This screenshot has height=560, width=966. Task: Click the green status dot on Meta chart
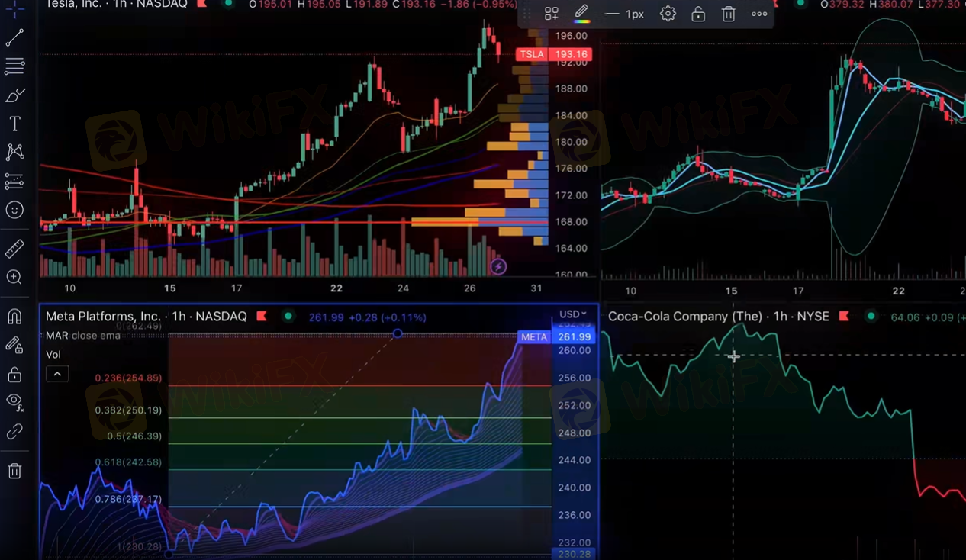pyautogui.click(x=288, y=316)
